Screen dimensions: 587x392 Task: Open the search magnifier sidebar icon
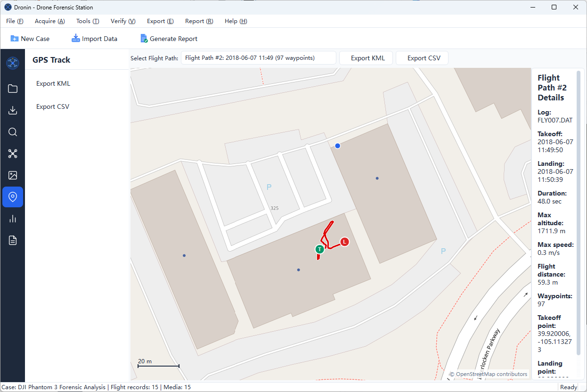click(13, 132)
